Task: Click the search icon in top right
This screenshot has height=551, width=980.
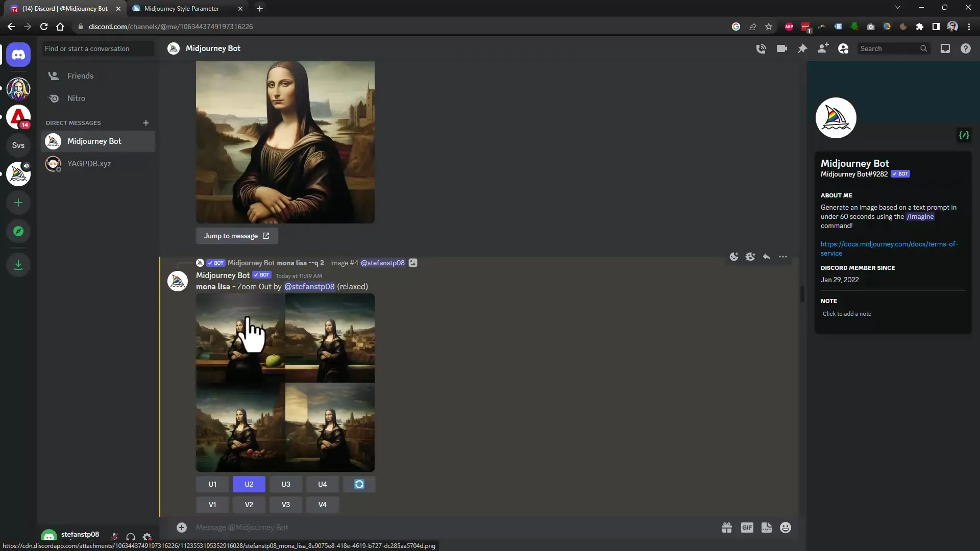Action: click(925, 48)
